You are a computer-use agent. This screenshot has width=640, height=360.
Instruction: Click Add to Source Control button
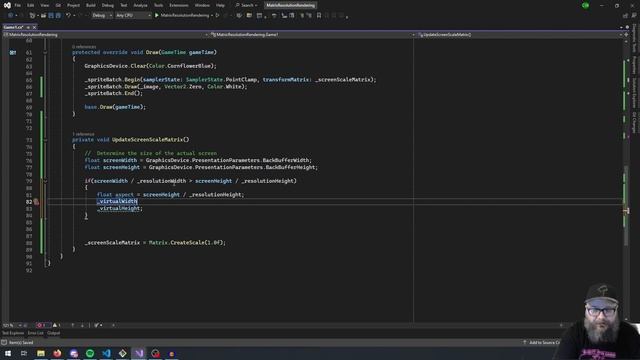(541, 342)
